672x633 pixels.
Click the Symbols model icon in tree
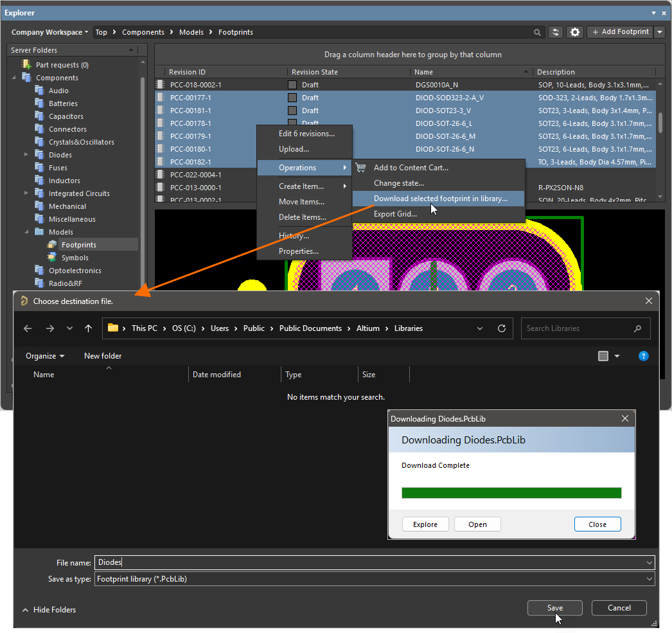point(52,258)
